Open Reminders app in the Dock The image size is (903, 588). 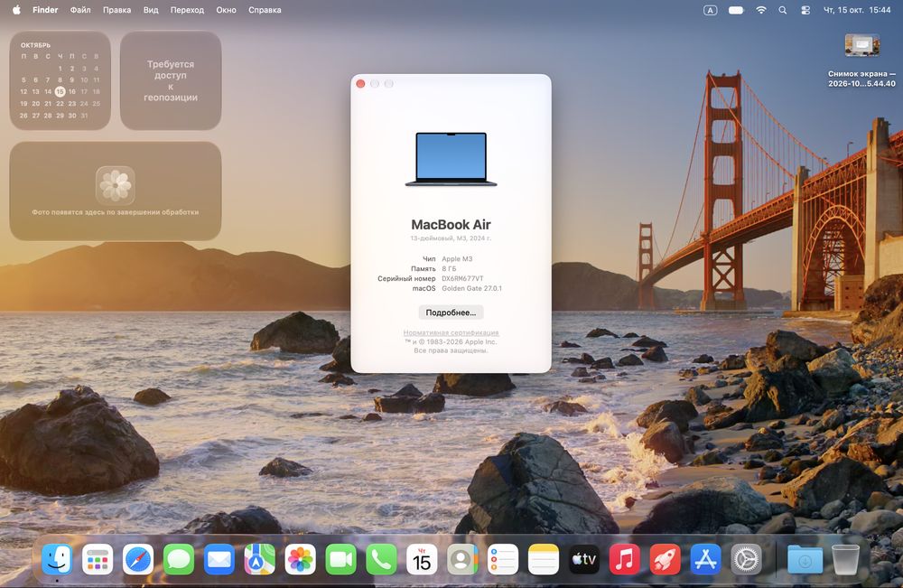(x=503, y=559)
